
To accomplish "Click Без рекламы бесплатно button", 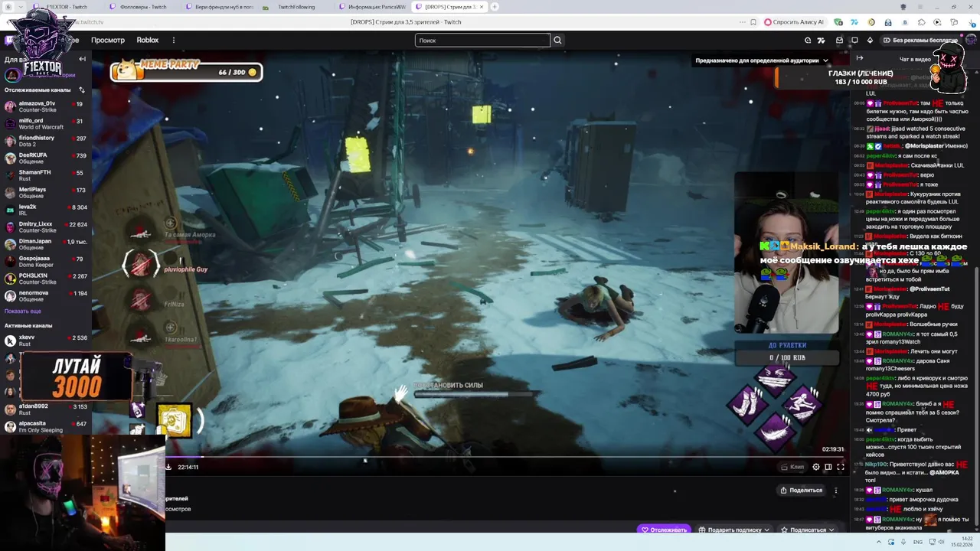I will tap(920, 40).
